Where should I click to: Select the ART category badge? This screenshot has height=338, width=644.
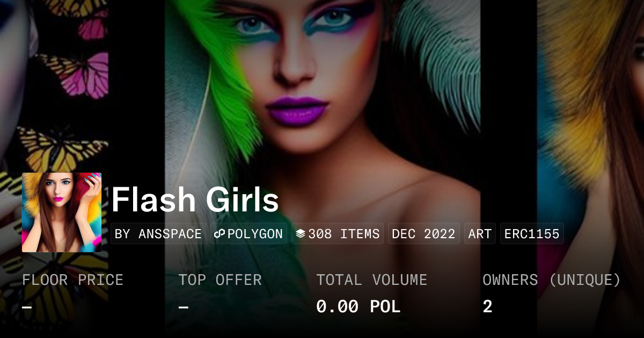480,234
